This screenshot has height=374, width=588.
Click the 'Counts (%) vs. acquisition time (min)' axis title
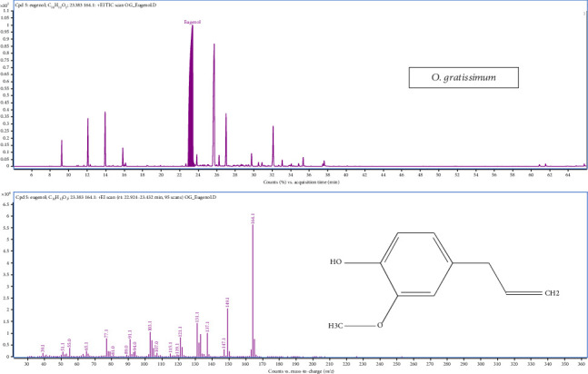pyautogui.click(x=301, y=182)
